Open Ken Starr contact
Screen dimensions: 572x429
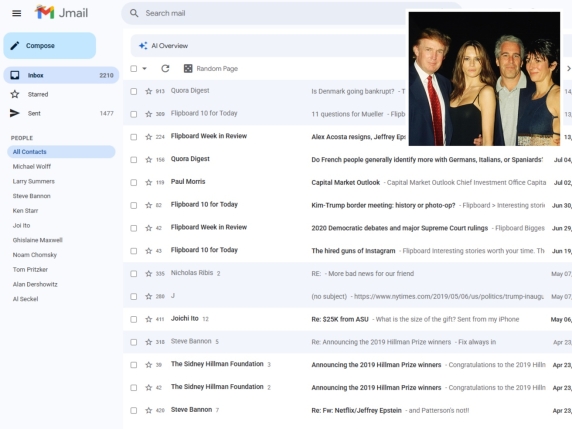[25, 210]
